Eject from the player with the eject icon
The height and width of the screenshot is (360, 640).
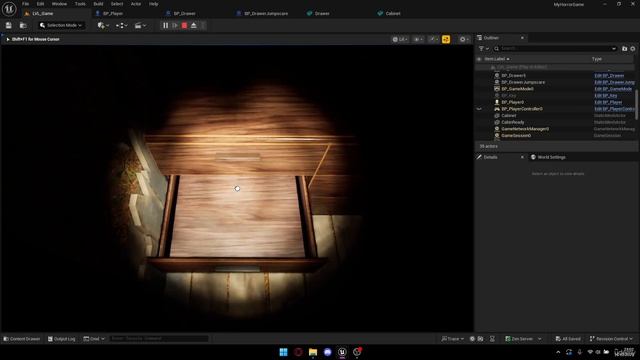pos(193,25)
